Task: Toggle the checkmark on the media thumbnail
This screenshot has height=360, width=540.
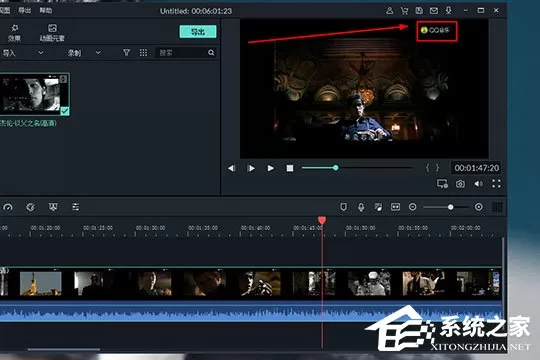Action: tap(64, 111)
